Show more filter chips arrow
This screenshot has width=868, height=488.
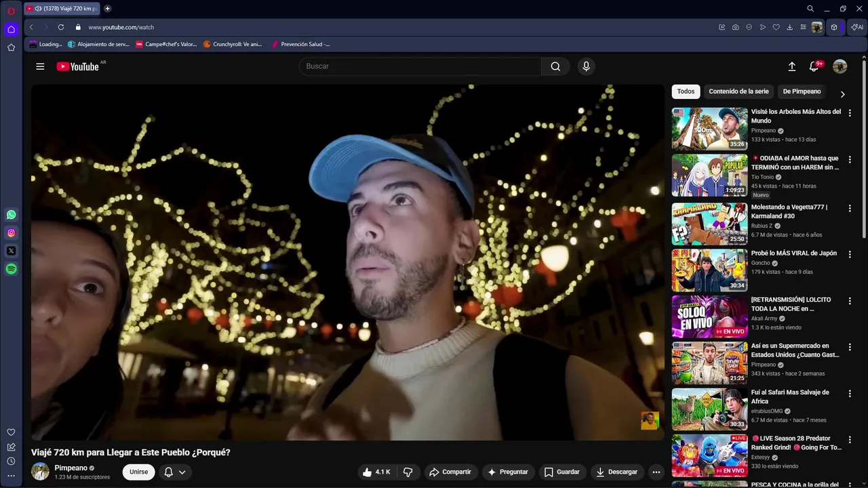[843, 94]
